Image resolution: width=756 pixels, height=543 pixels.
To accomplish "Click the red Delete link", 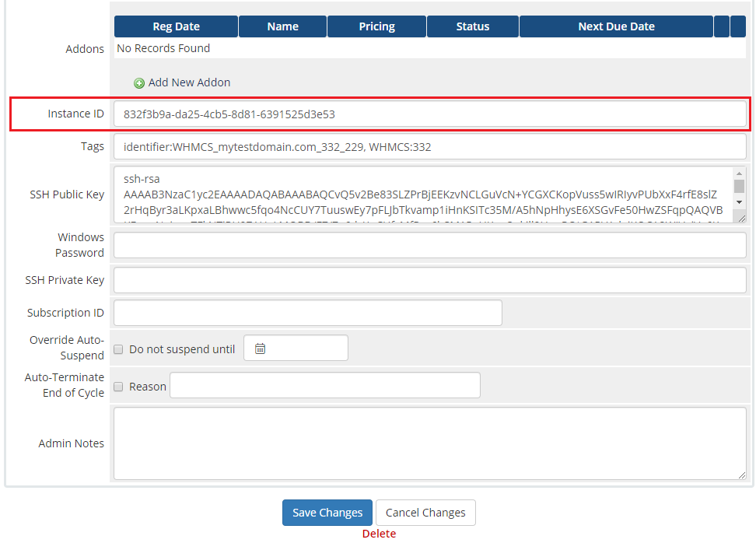I will pos(379,534).
